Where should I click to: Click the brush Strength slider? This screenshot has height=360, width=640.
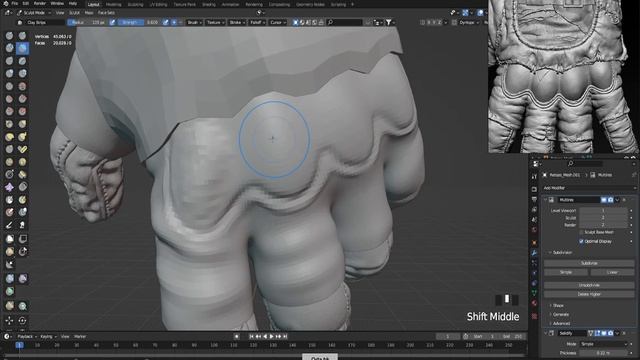pos(139,22)
